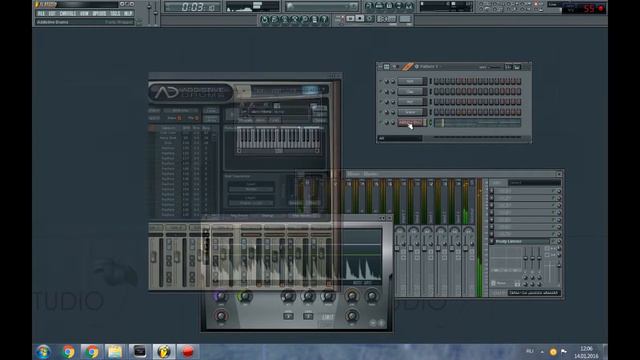Click the Hat channel button
The width and height of the screenshot is (640, 360).
[411, 102]
